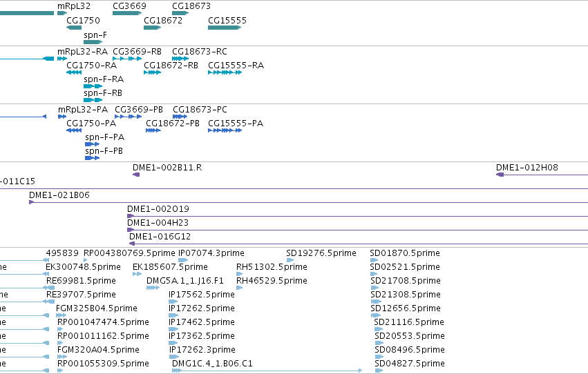Select EST SD20553.5prime
588x374 pixels.
coord(410,336)
